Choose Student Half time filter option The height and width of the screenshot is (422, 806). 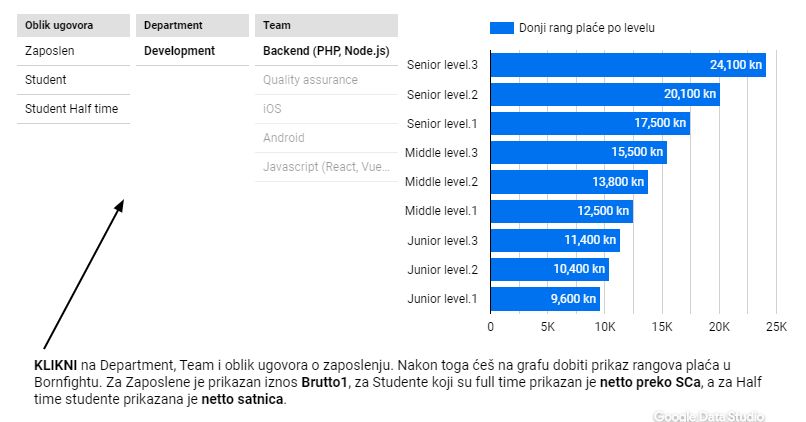point(73,108)
